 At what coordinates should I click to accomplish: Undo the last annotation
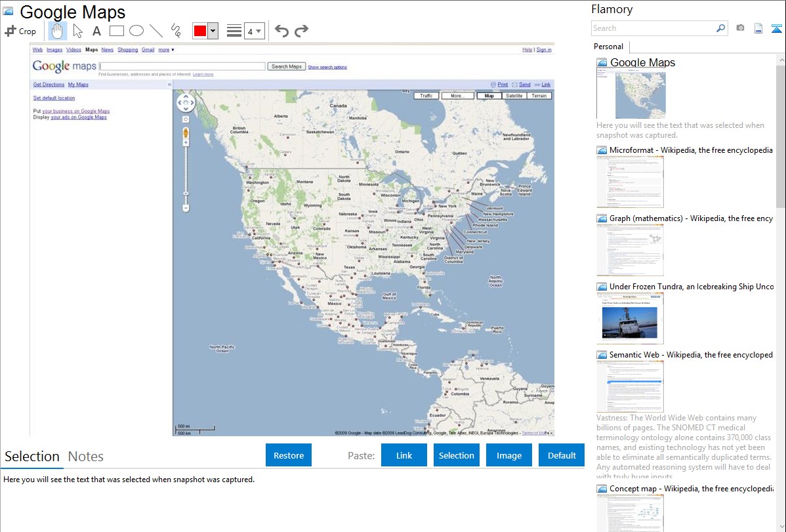[x=281, y=31]
